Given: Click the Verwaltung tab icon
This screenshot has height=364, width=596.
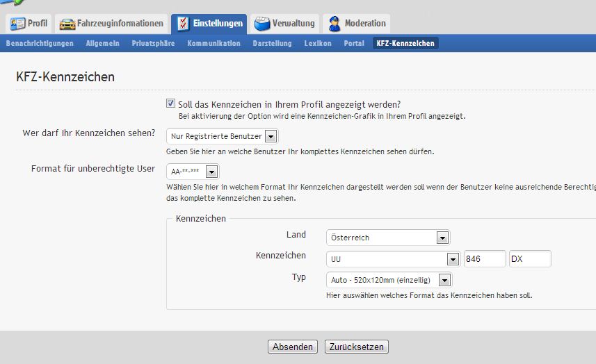Looking at the screenshot, I should pos(262,24).
